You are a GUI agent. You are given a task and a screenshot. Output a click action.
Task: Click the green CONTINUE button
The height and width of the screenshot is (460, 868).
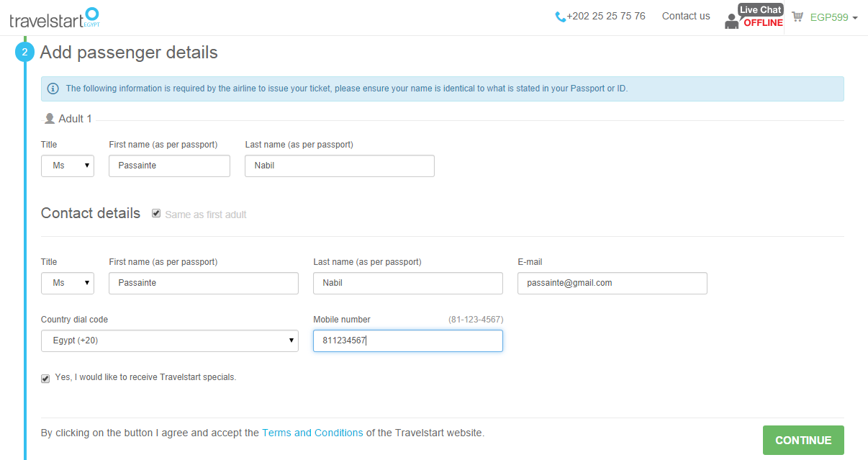(x=803, y=440)
